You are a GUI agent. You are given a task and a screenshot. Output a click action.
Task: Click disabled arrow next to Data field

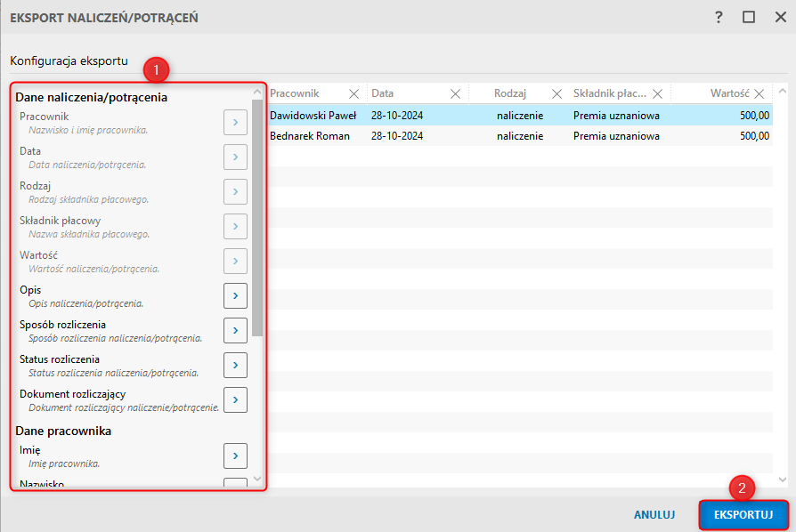[235, 157]
